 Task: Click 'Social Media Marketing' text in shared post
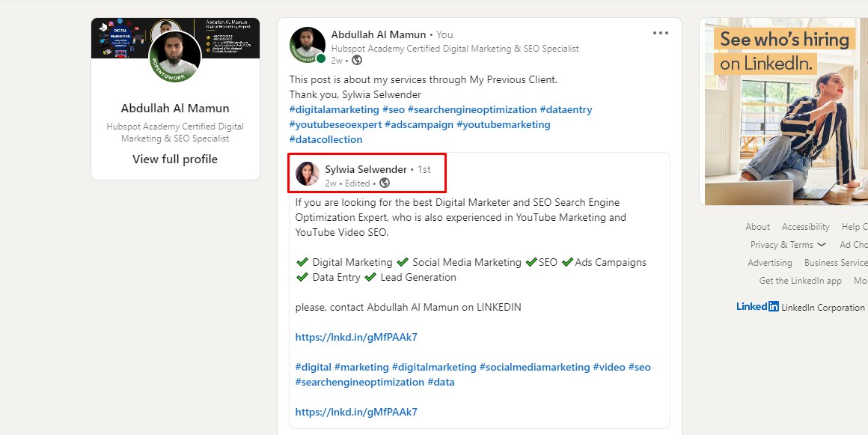tap(467, 262)
